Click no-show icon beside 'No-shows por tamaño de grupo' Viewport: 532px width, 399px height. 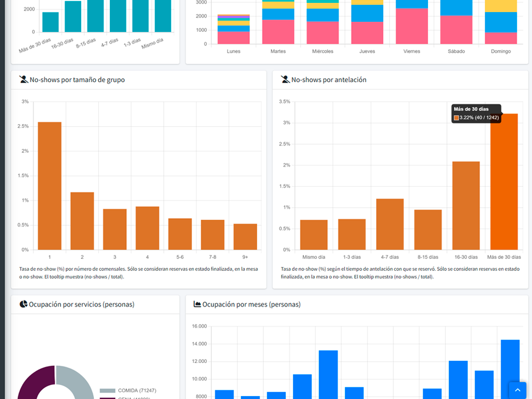point(23,80)
